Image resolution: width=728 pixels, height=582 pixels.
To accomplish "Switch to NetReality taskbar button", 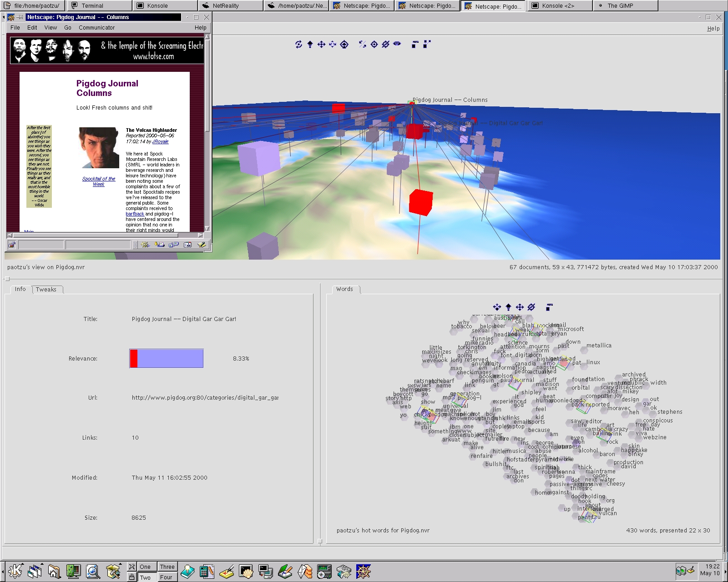I will 230,5.
